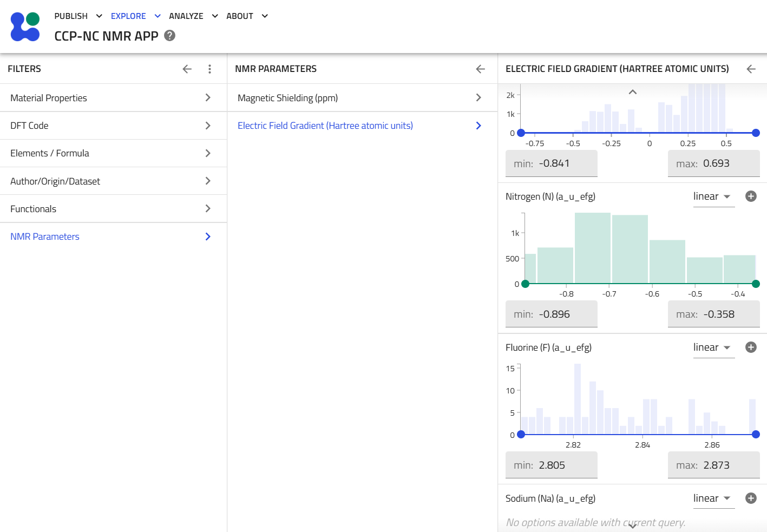Click plus icon next to Fluorine histogram

tap(751, 347)
